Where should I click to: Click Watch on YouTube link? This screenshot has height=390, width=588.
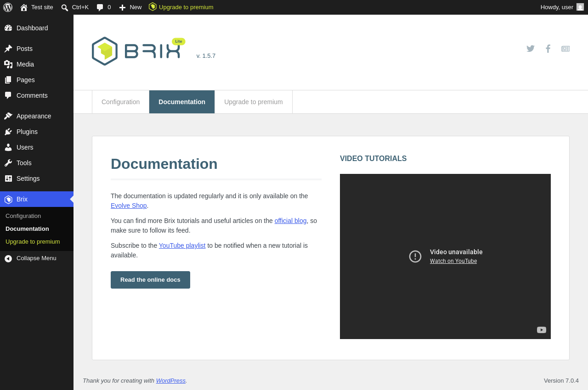click(x=453, y=261)
